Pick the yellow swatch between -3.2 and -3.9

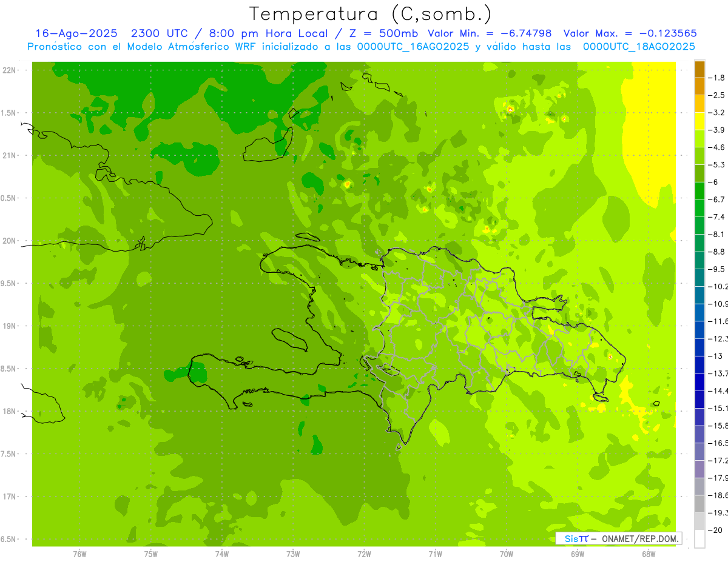point(699,121)
